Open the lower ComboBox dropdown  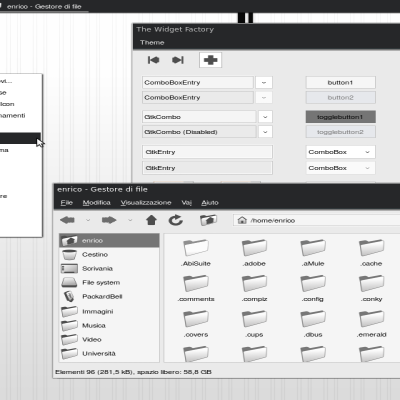pyautogui.click(x=341, y=168)
